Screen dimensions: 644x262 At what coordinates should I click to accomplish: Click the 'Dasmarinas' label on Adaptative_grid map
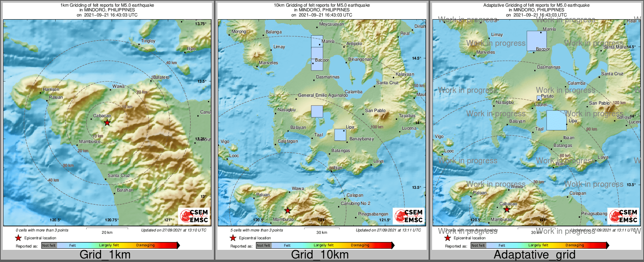click(x=548, y=67)
